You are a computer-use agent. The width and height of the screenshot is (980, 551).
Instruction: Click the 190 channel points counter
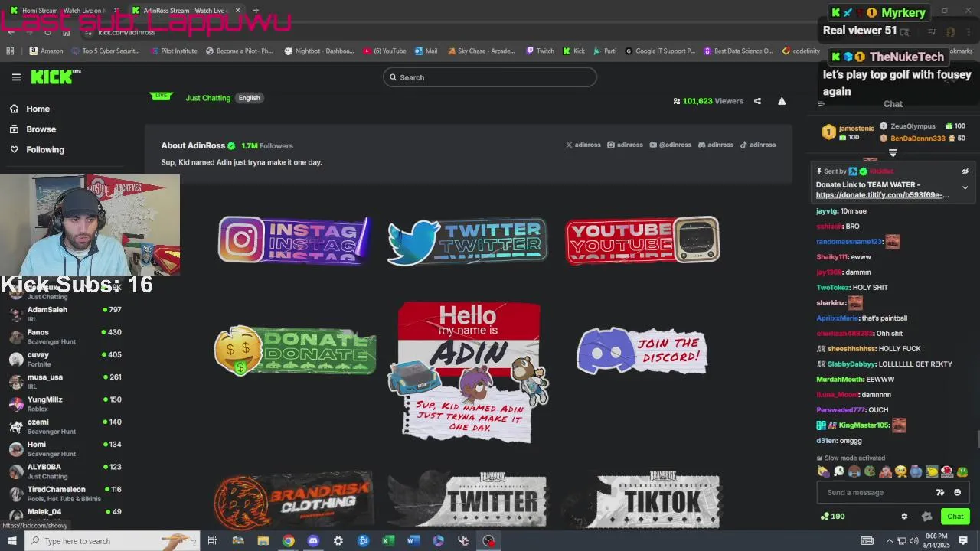click(832, 517)
